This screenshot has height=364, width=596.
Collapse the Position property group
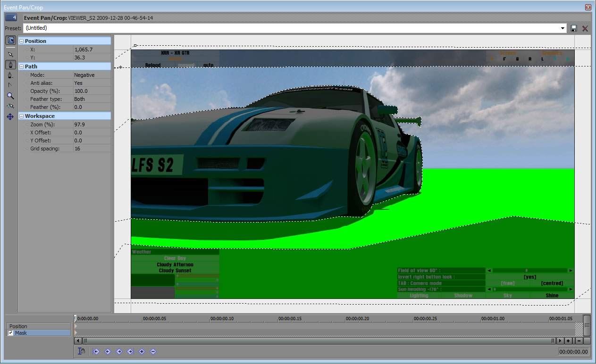click(x=21, y=41)
